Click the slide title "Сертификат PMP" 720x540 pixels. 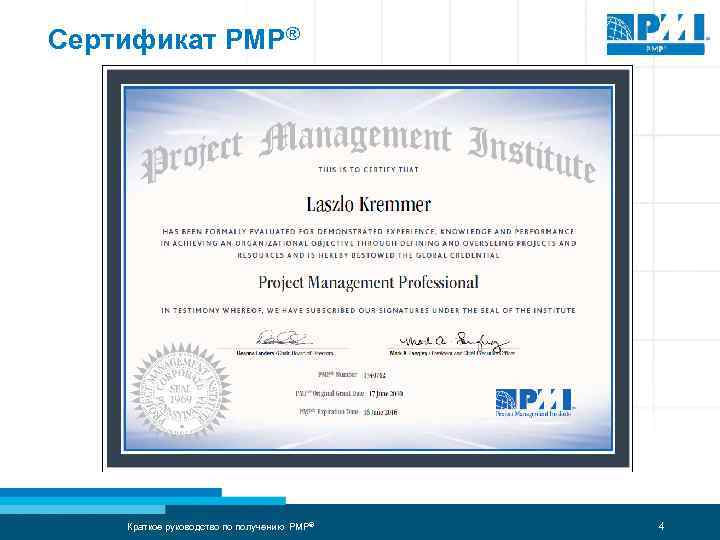tap(174, 39)
